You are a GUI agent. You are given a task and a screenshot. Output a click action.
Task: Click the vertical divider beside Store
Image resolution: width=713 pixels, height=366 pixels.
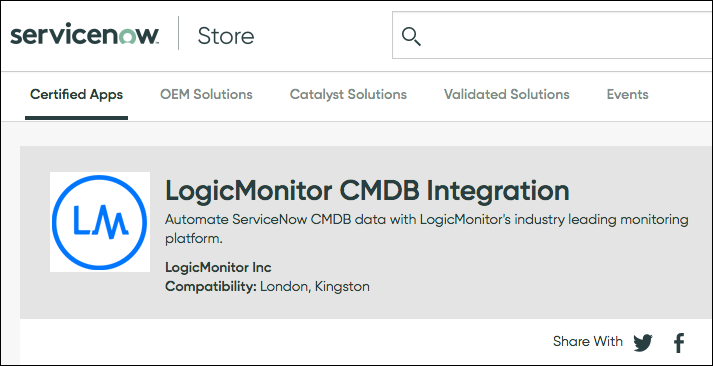pos(178,33)
